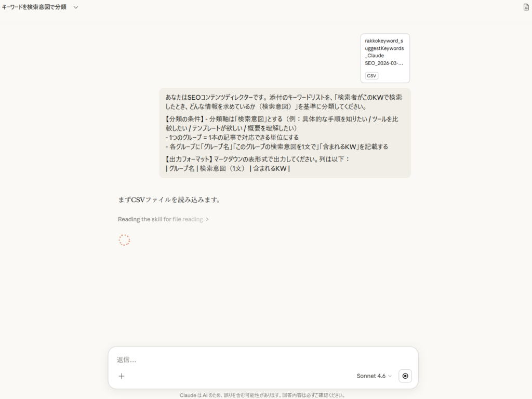Click the plus icon to attach a file
The image size is (532, 399).
click(121, 376)
